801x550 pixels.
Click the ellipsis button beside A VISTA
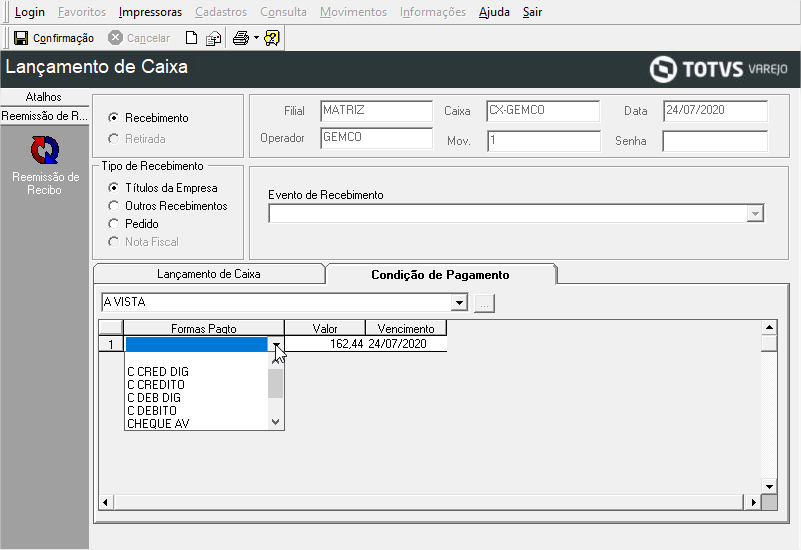(484, 303)
